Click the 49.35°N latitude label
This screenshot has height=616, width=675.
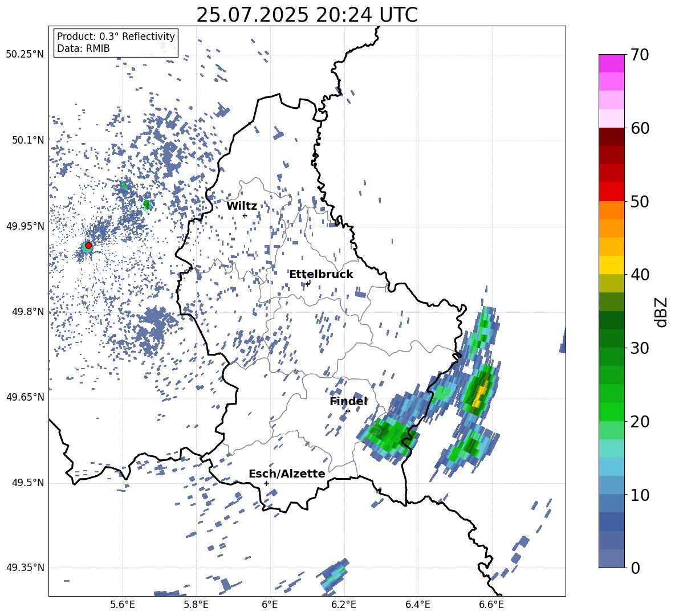(25, 568)
